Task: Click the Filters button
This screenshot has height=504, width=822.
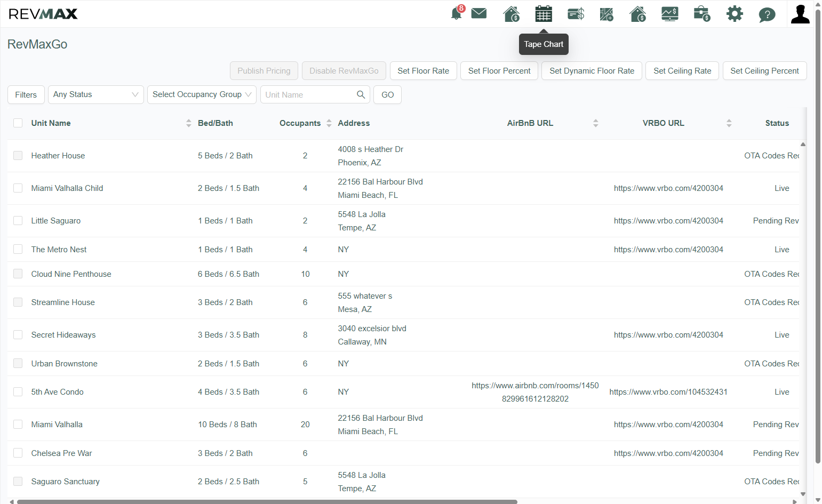Action: click(26, 94)
